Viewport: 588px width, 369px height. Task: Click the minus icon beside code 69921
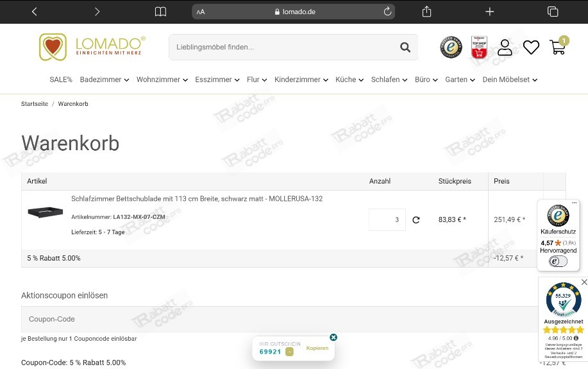pos(289,352)
